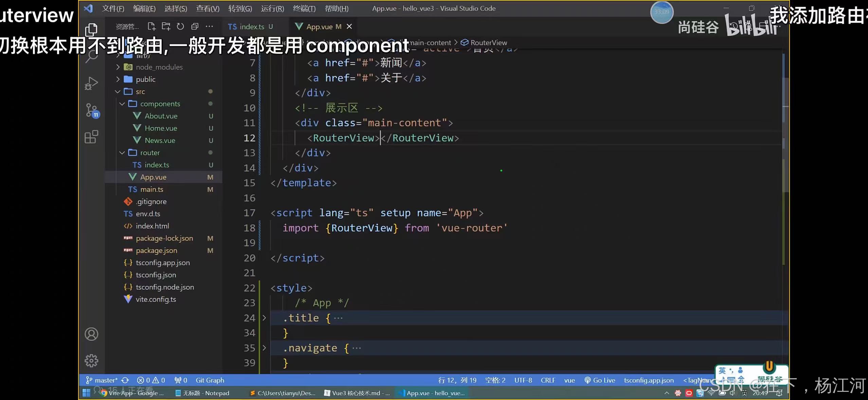Click the 行 12, 列 19 cursor position
868x400 pixels.
pyautogui.click(x=457, y=380)
